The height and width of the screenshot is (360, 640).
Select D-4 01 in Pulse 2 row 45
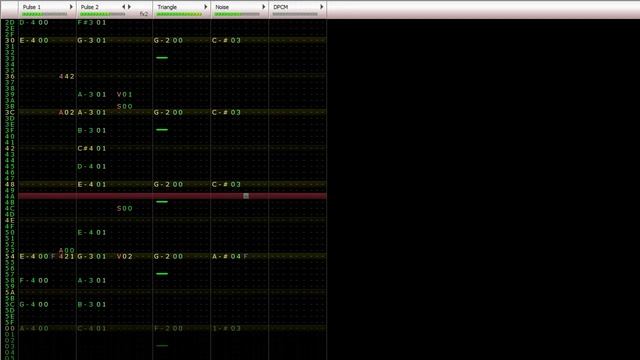point(92,167)
